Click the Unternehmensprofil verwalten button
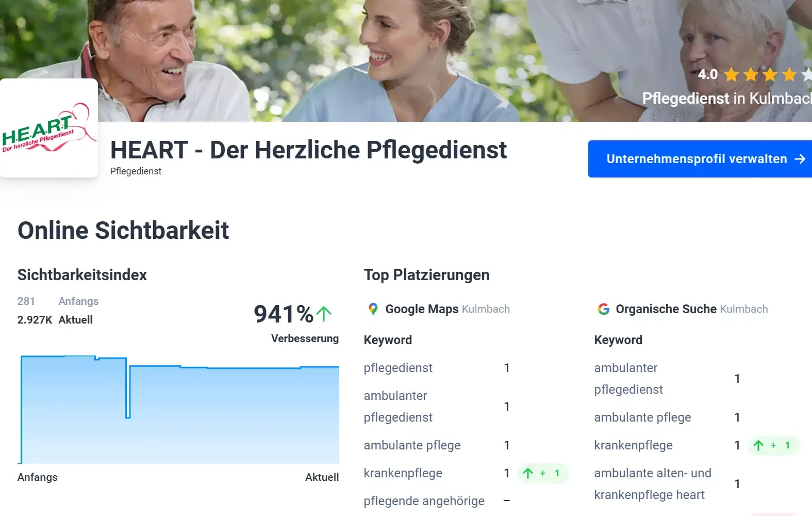 pos(696,159)
